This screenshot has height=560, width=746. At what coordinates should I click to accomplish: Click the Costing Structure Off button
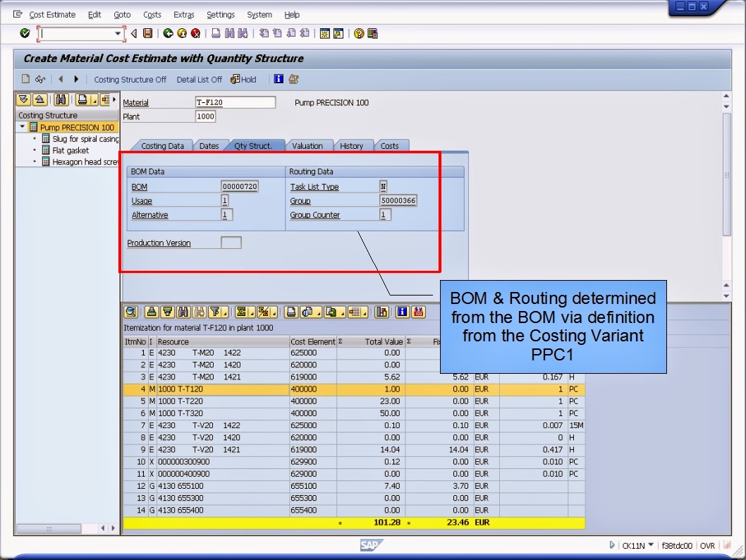130,80
